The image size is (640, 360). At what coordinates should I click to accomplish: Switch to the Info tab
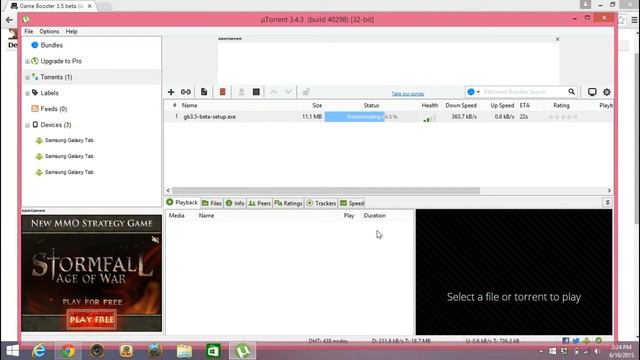point(235,203)
